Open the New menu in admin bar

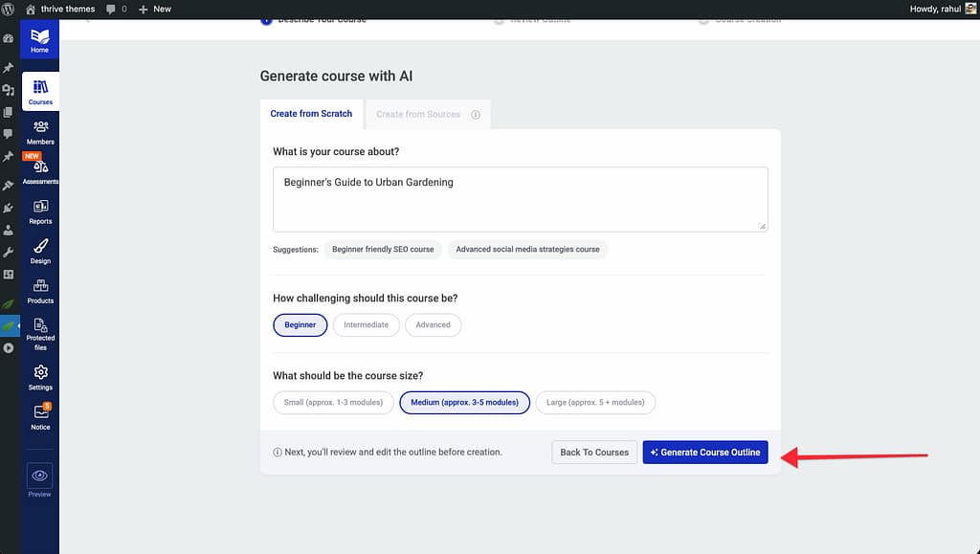(x=155, y=9)
